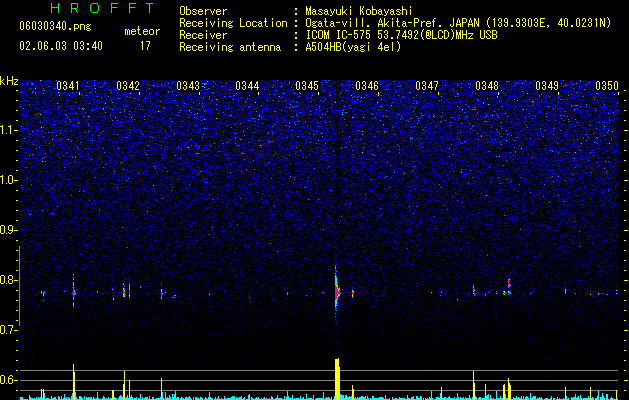Select the Ogata-vill. Akita-Pref. JAPAN location text
Screen dimensions: 629x400
pos(457,23)
